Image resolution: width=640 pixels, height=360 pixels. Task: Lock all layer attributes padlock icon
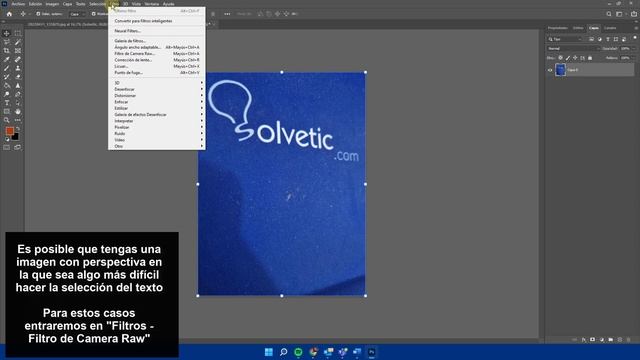(x=590, y=58)
